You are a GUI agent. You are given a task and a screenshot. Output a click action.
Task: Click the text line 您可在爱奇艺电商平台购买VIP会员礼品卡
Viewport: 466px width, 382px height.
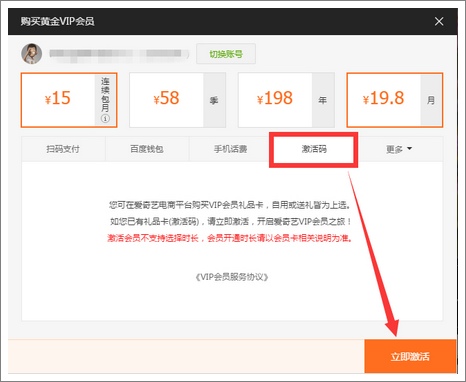230,205
